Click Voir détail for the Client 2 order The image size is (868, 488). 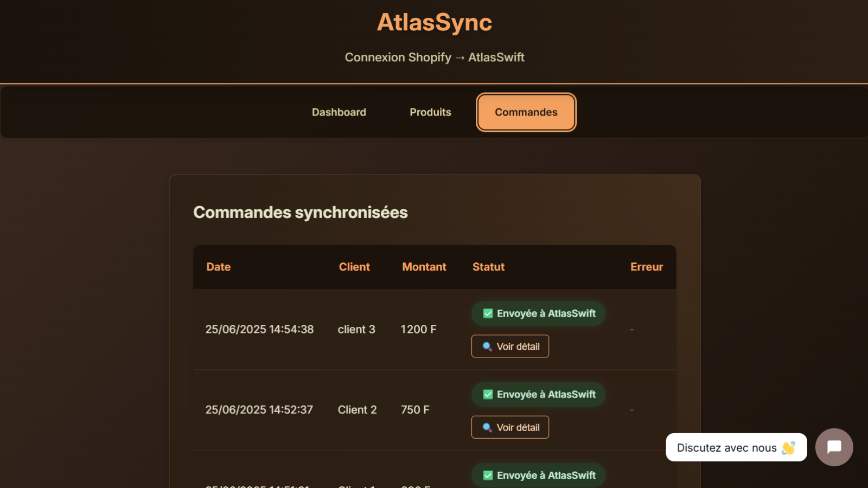pyautogui.click(x=510, y=427)
